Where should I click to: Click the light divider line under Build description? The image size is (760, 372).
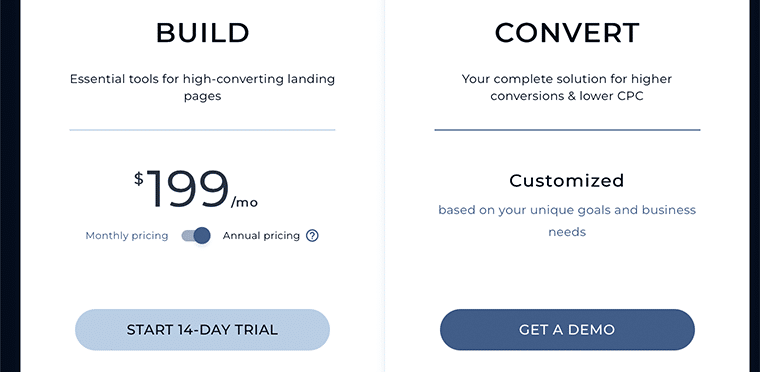(x=202, y=130)
